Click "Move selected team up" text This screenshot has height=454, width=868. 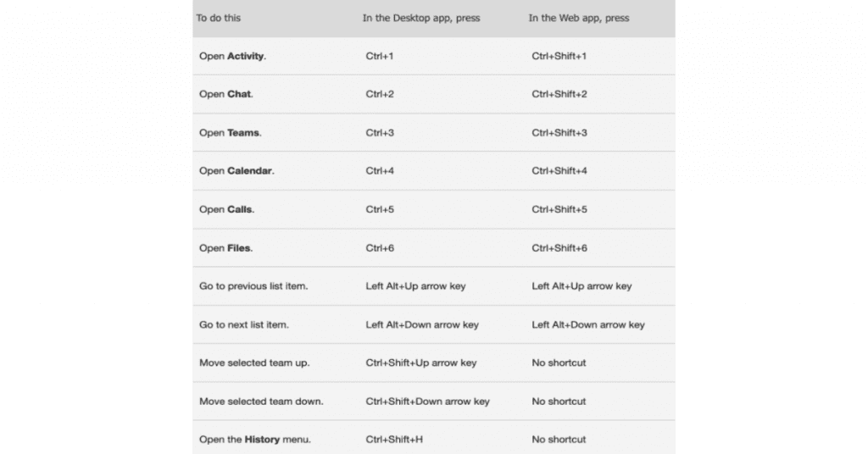pos(254,363)
